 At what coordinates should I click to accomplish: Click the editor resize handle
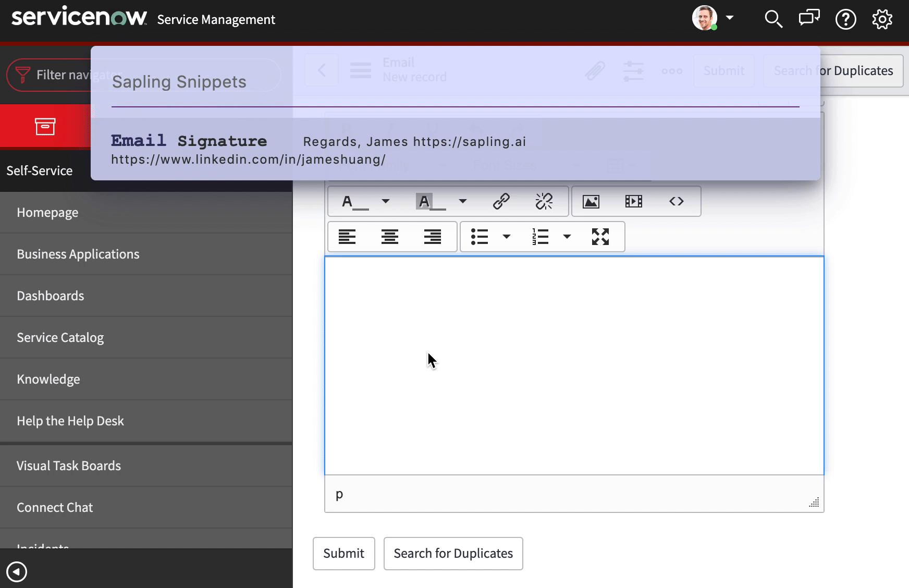[x=814, y=502]
